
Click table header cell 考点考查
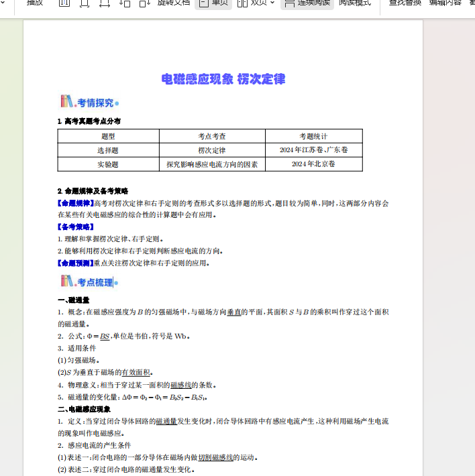click(x=212, y=136)
